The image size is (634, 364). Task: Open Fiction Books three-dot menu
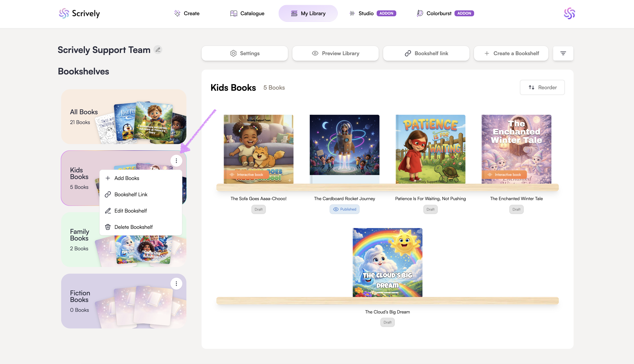click(176, 283)
